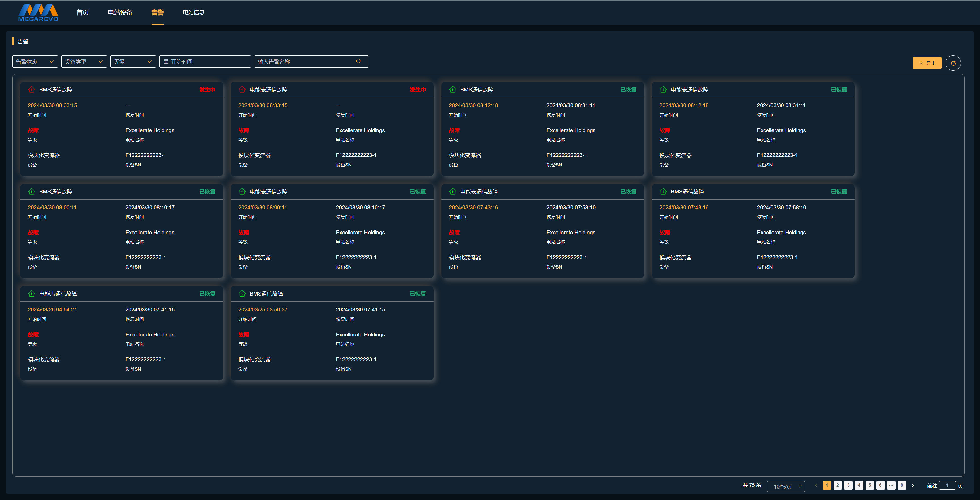Click green icon on 电能表通信故障 08:00:11 card

(x=242, y=191)
